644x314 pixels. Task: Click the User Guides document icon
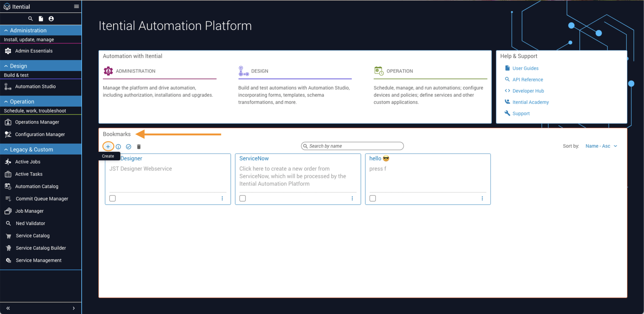(507, 68)
